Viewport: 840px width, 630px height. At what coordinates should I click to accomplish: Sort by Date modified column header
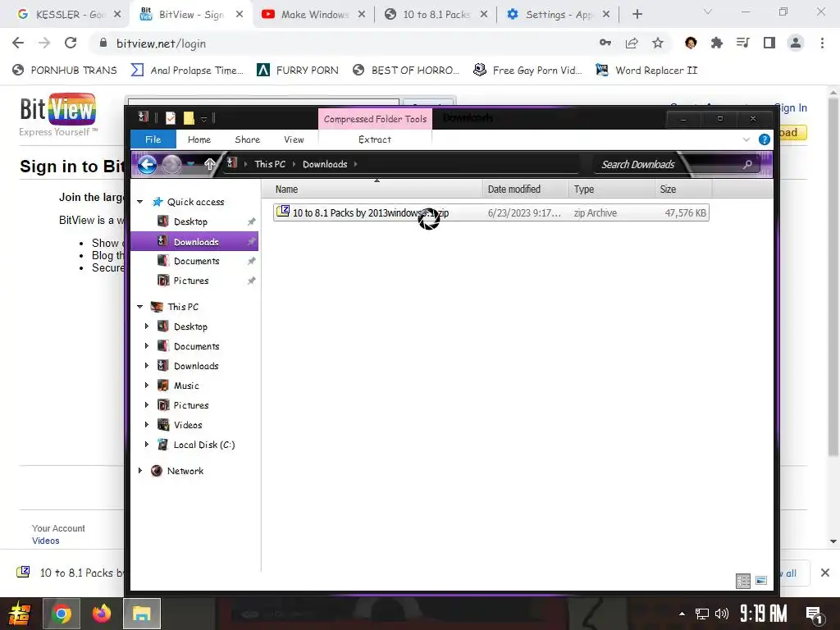click(x=525, y=189)
